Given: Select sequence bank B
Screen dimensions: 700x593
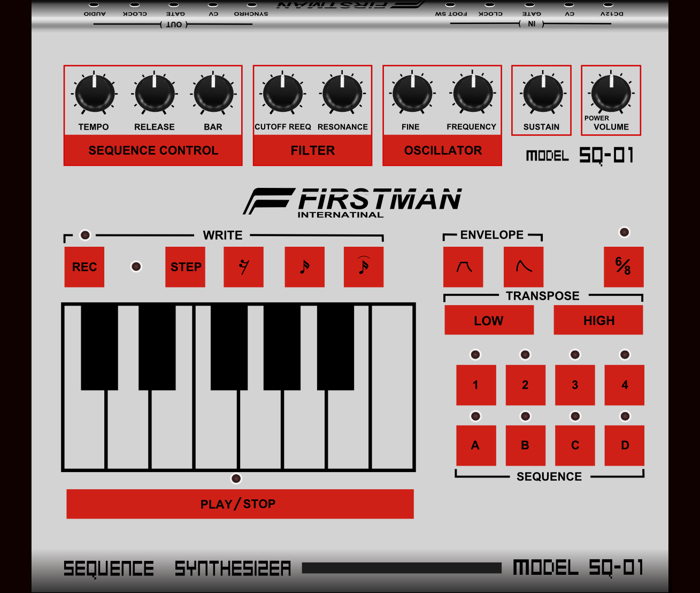Looking at the screenshot, I should pyautogui.click(x=526, y=445).
